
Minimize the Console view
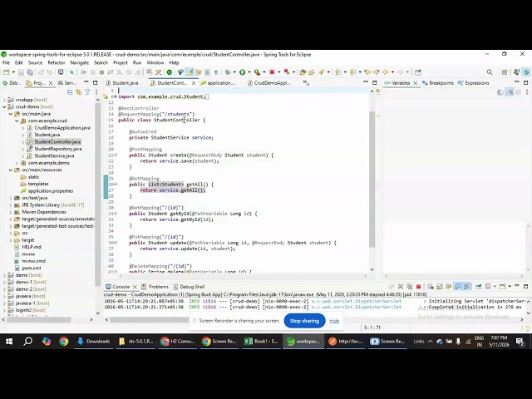click(x=517, y=286)
